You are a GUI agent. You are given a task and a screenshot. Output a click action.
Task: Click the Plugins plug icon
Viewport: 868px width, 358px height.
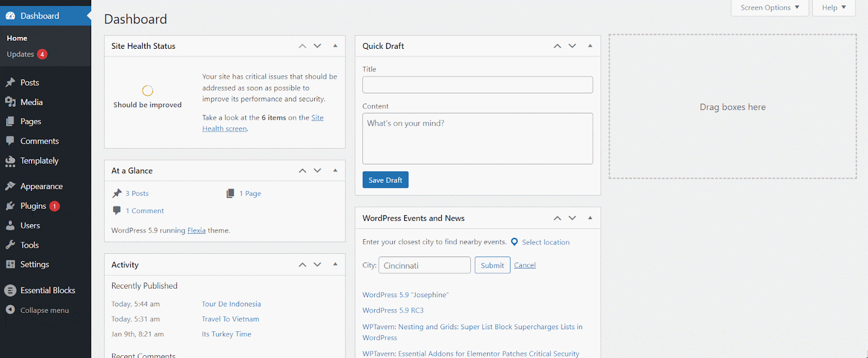10,206
